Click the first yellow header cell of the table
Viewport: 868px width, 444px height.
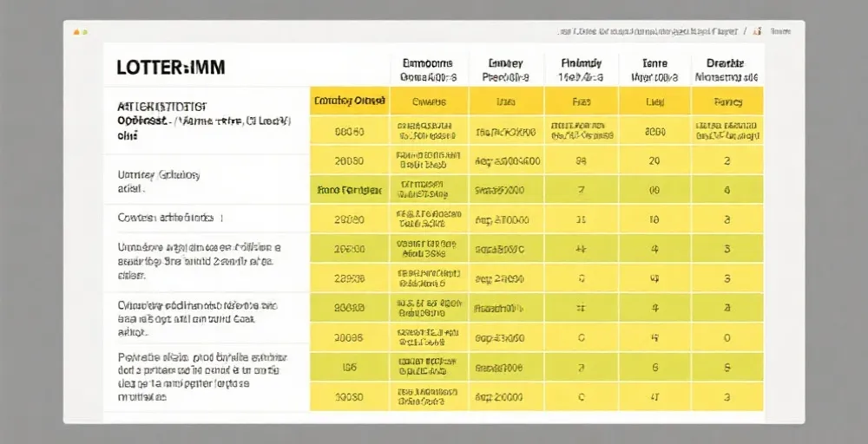[350, 101]
